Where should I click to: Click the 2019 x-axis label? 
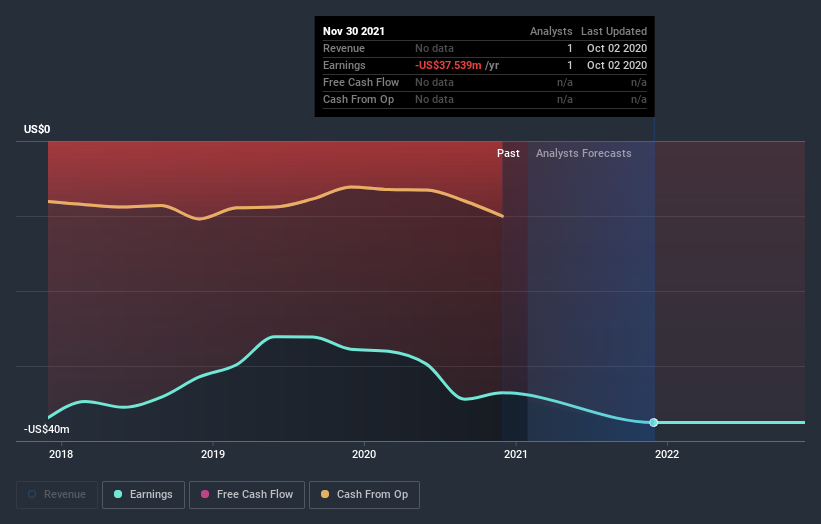point(213,454)
